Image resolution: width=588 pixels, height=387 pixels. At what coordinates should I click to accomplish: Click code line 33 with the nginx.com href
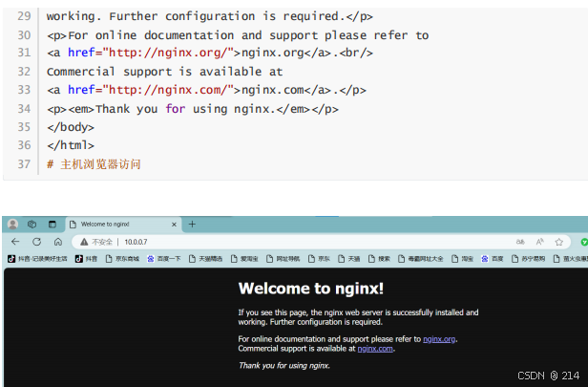206,90
